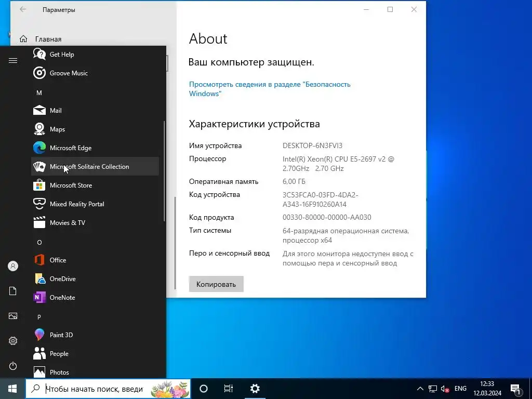Viewport: 532px width, 399px height.
Task: Expand the Start menu hamburger button
Action: point(13,60)
